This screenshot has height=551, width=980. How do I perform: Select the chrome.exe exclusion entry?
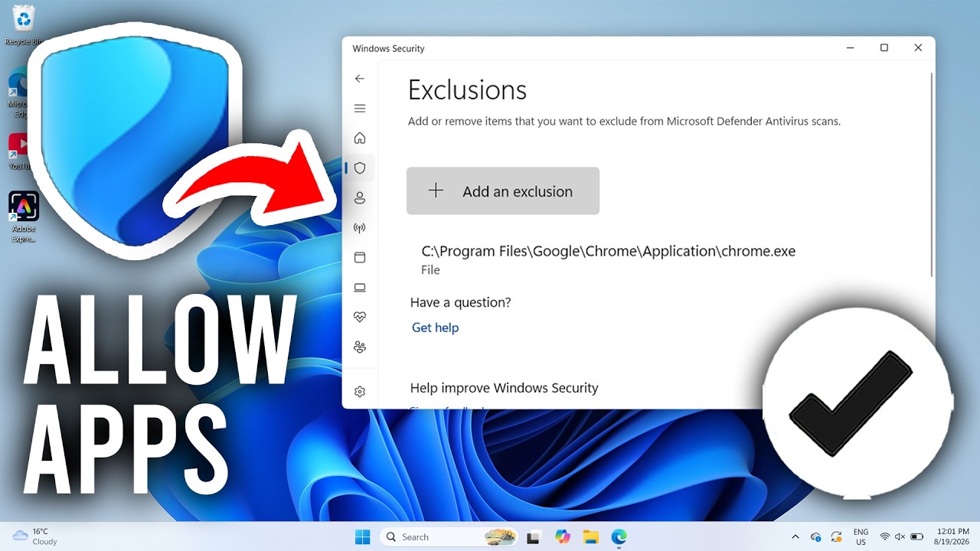[x=608, y=259]
